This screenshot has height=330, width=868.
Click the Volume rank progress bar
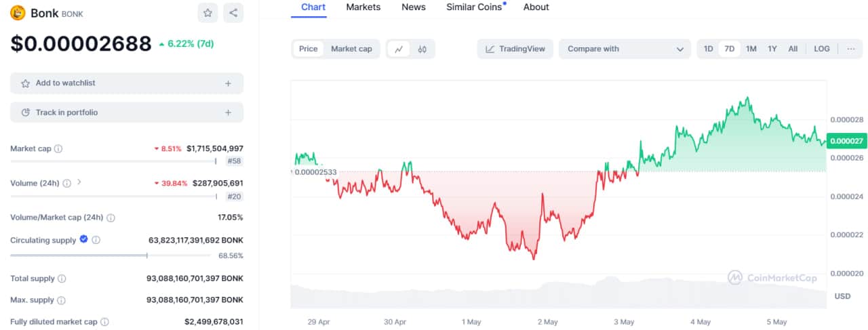(x=113, y=197)
